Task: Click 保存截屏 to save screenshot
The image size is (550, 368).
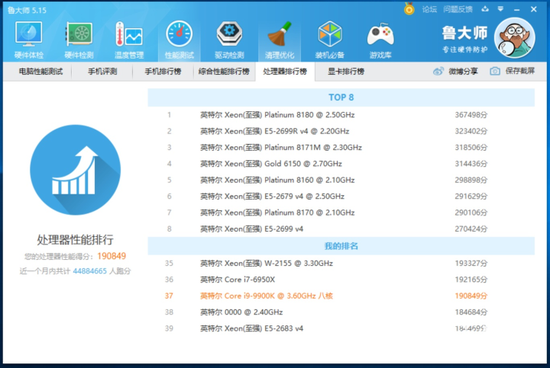Action: pyautogui.click(x=512, y=71)
